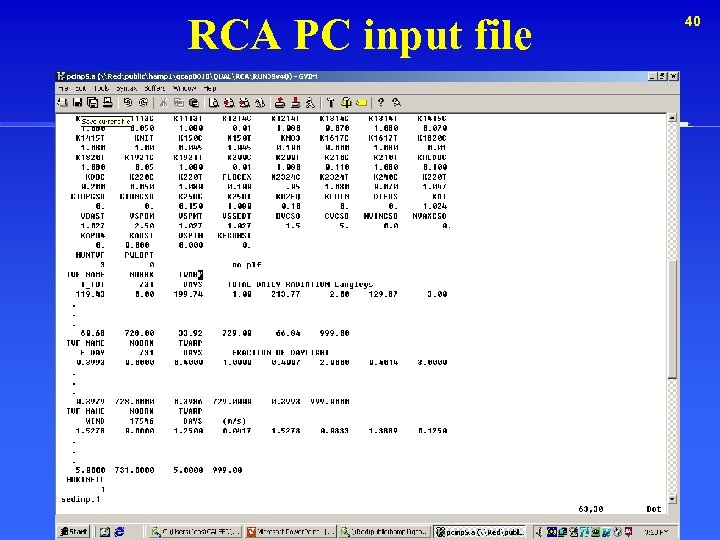This screenshot has height=540, width=720.
Task: Open the File menu in GVIM
Action: tap(63, 88)
